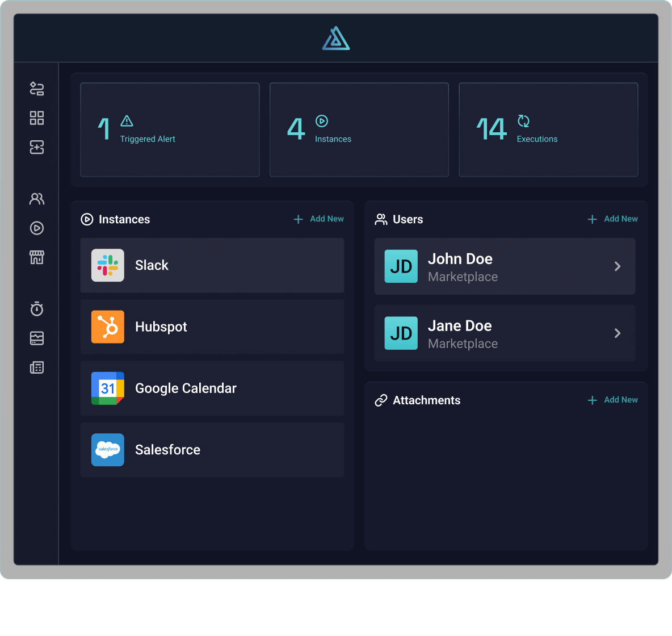Open the 14 Executions stat card
This screenshot has width=672, height=636.
tap(549, 130)
